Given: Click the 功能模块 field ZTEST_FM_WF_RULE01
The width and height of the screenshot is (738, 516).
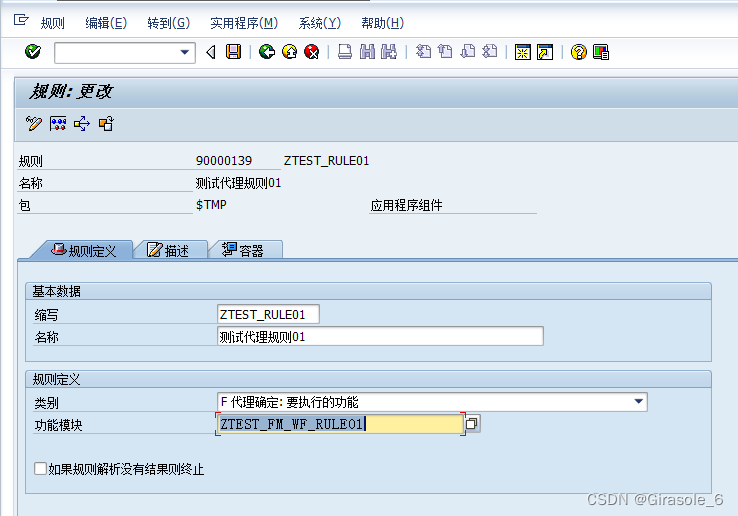Looking at the screenshot, I should 340,424.
